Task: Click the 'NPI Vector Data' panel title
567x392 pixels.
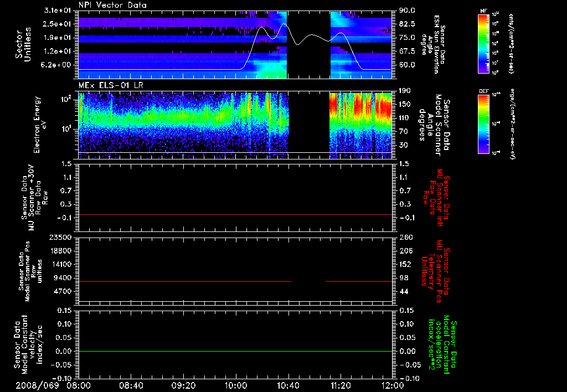Action: click(x=112, y=5)
